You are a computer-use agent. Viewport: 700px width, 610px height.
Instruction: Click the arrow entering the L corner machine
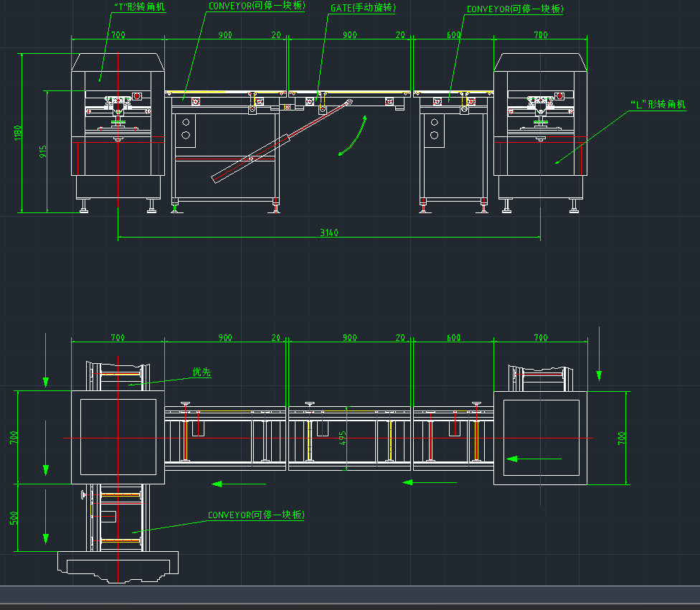coord(534,457)
